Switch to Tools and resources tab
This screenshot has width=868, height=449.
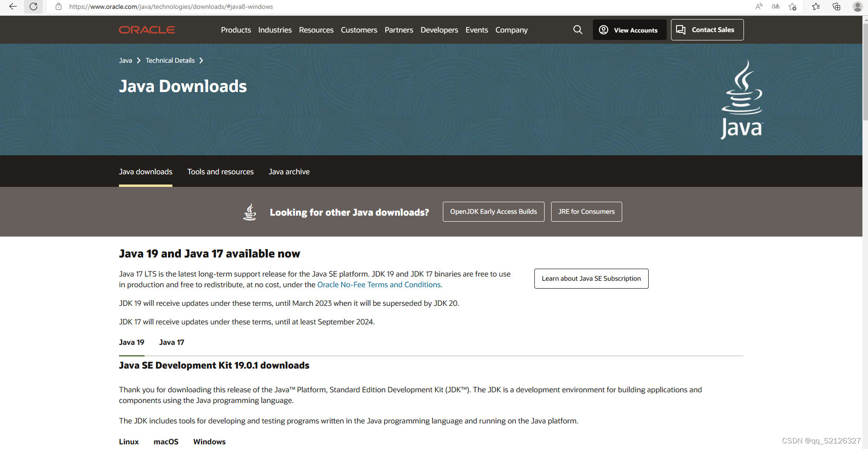(220, 172)
